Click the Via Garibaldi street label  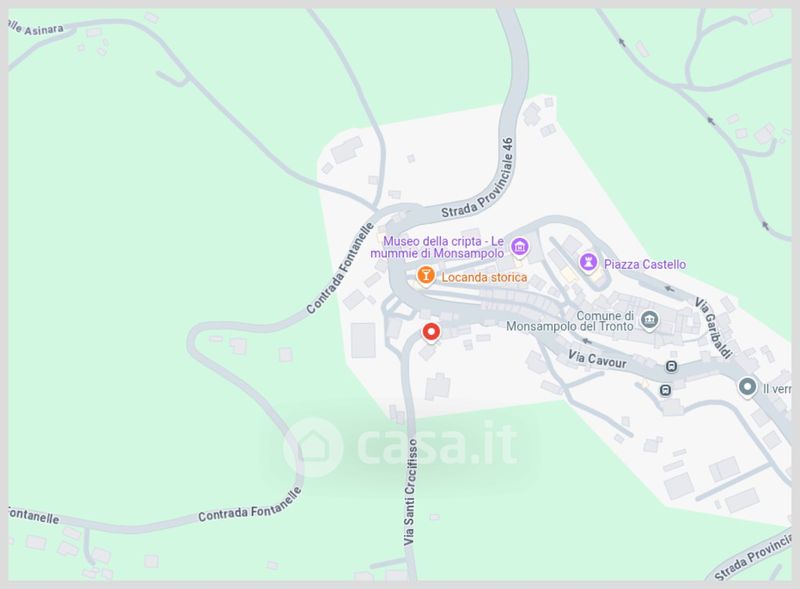point(713,329)
